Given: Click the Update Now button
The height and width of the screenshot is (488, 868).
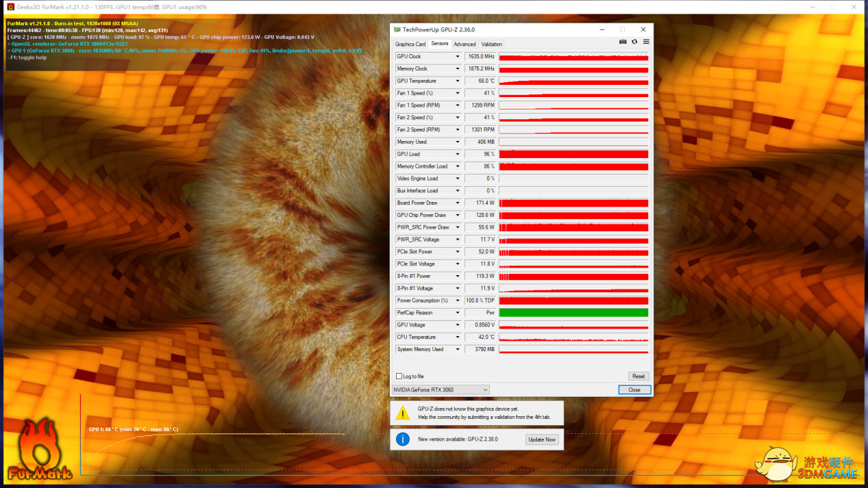Looking at the screenshot, I should pos(542,439).
